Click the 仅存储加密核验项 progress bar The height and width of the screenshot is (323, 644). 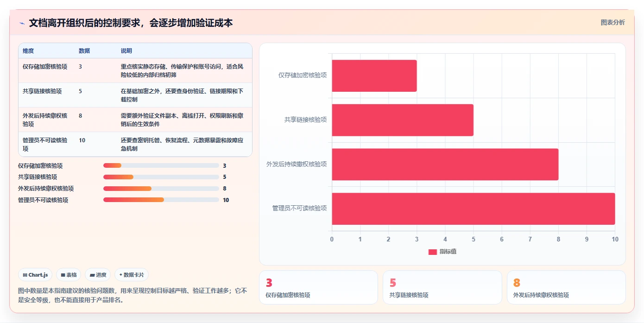click(x=161, y=165)
